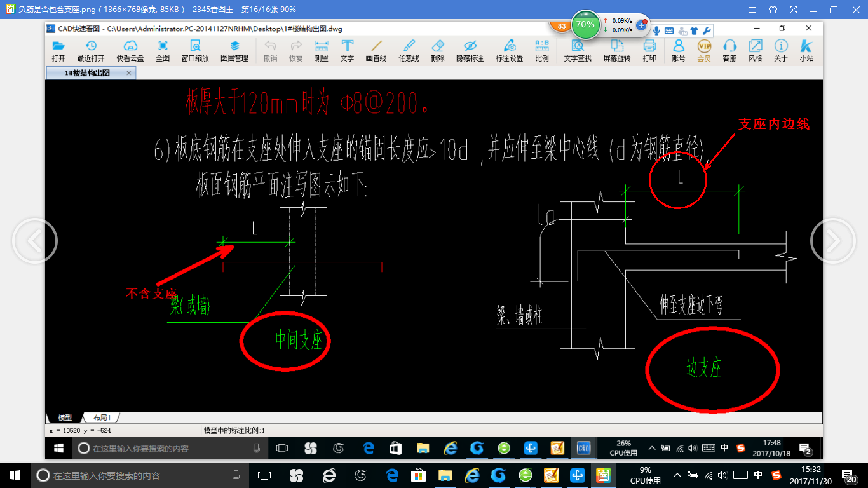
Task: Close the 1#楼结构出图 tab
Action: point(129,73)
